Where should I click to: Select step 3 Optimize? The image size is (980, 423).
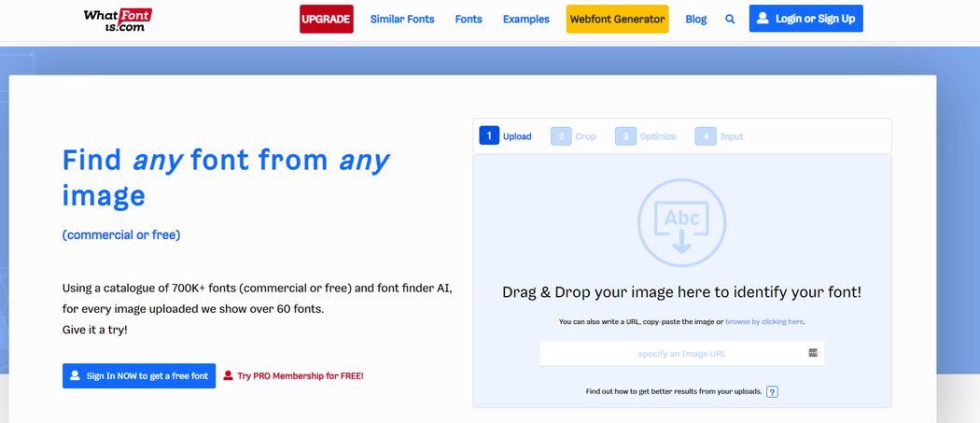(x=646, y=136)
